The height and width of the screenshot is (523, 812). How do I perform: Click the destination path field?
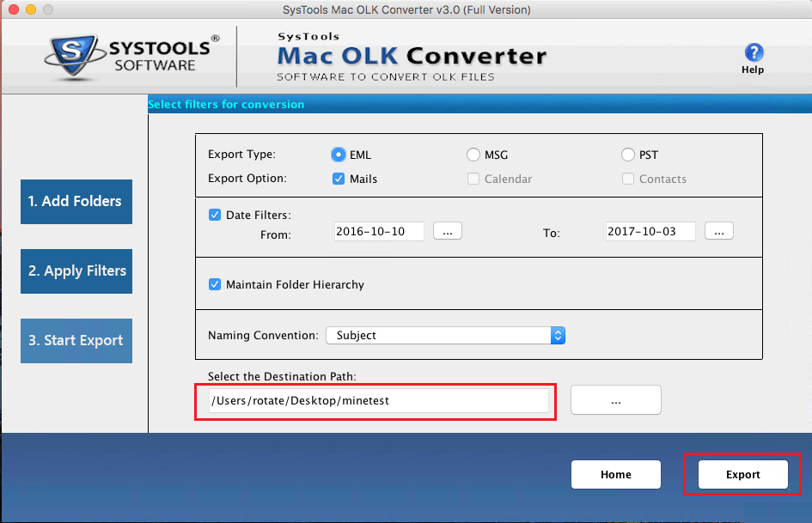(x=379, y=401)
